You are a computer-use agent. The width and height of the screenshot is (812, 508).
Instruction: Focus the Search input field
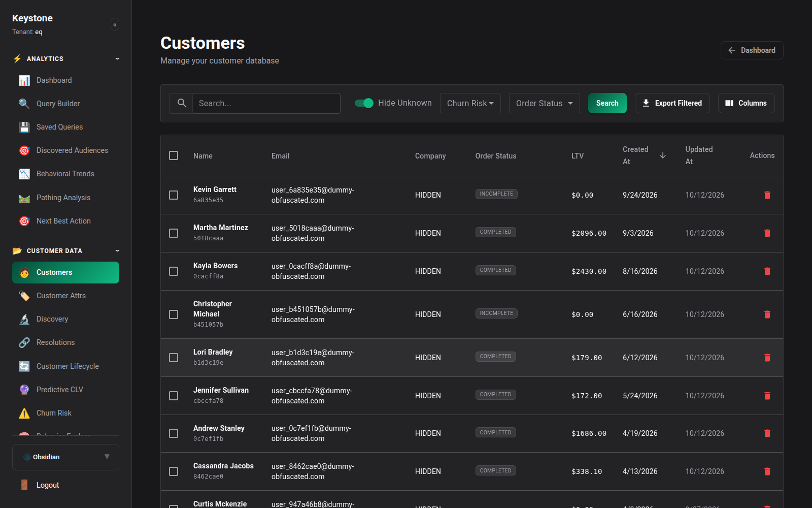[266, 103]
